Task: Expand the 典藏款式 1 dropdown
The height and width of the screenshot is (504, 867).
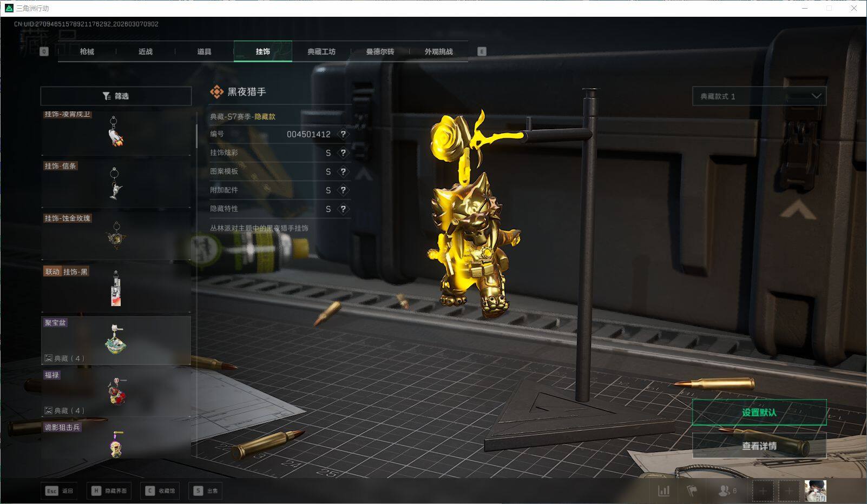Action: [759, 96]
